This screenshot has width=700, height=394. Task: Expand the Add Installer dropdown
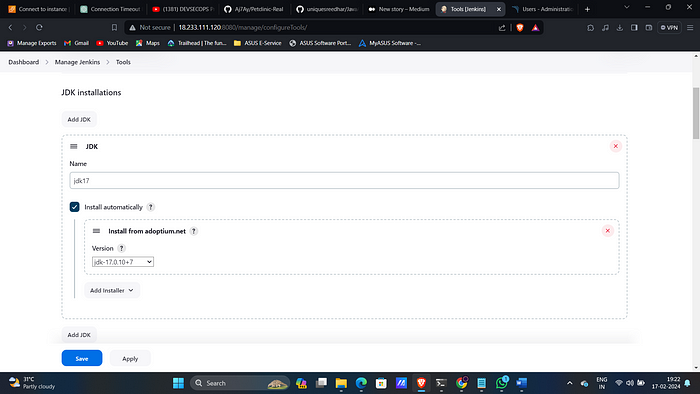point(112,290)
